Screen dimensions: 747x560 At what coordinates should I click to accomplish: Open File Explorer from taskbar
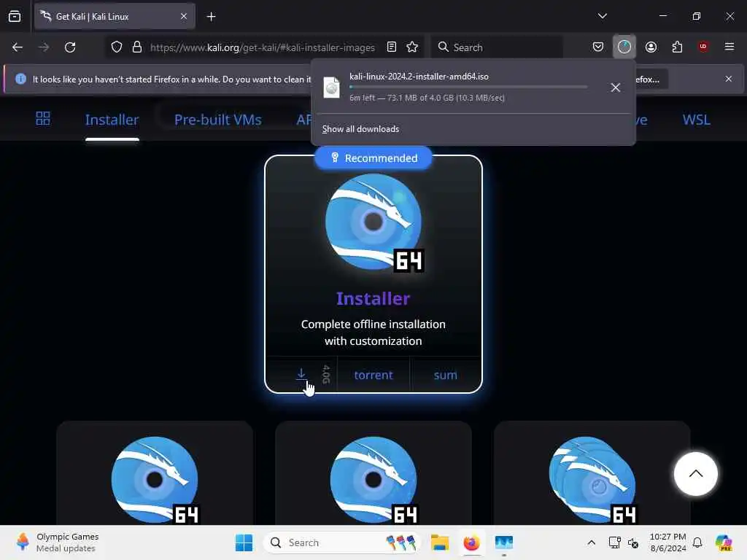click(x=440, y=542)
